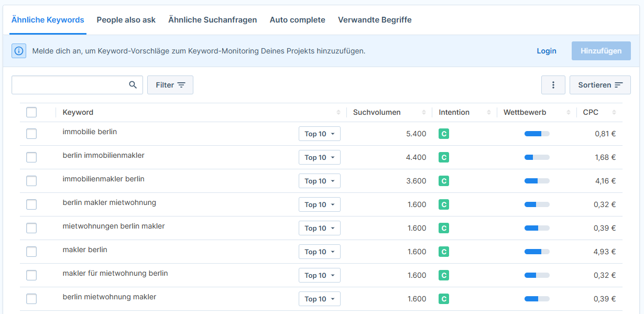Click the magnifier search icon
The image size is (644, 314).
pos(133,85)
